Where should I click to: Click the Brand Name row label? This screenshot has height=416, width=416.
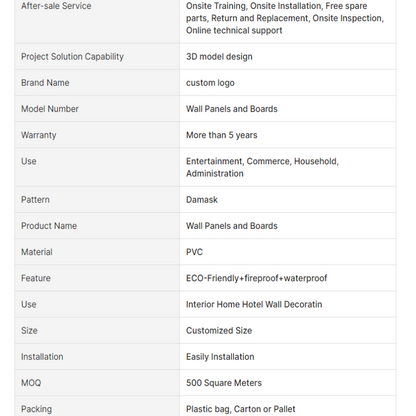click(45, 83)
